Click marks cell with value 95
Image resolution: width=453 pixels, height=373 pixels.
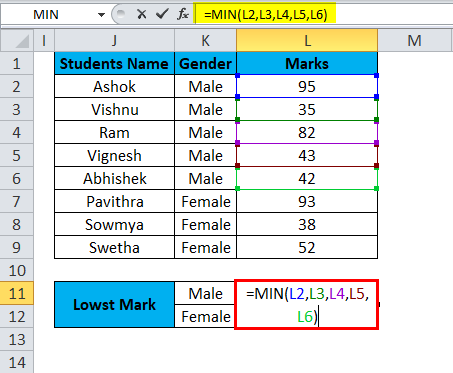[307, 86]
